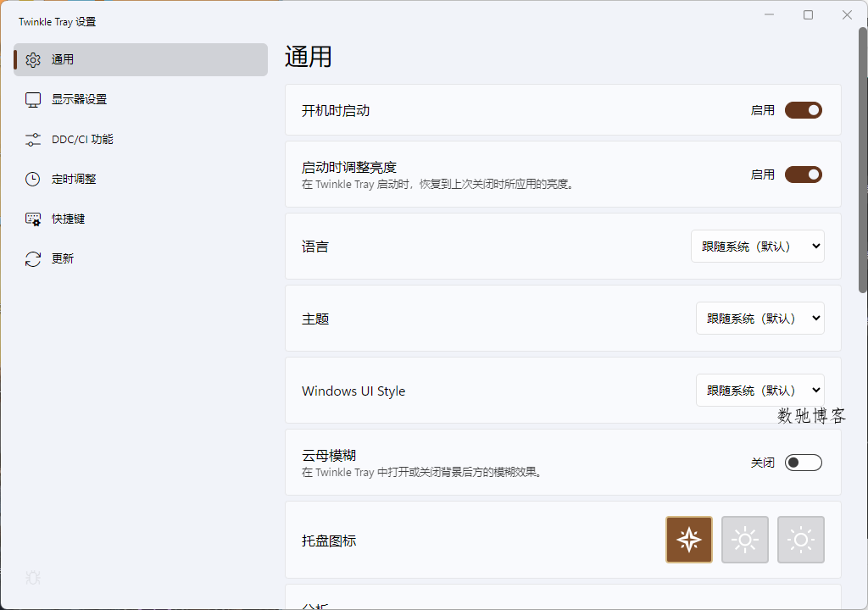
Task: Disable the 启动时调整亮度 switch
Action: [804, 175]
